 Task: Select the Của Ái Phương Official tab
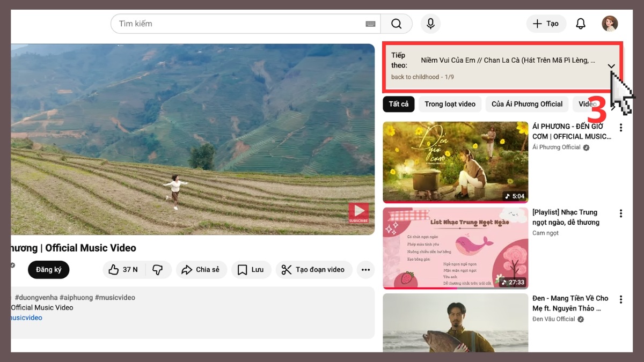pyautogui.click(x=526, y=104)
